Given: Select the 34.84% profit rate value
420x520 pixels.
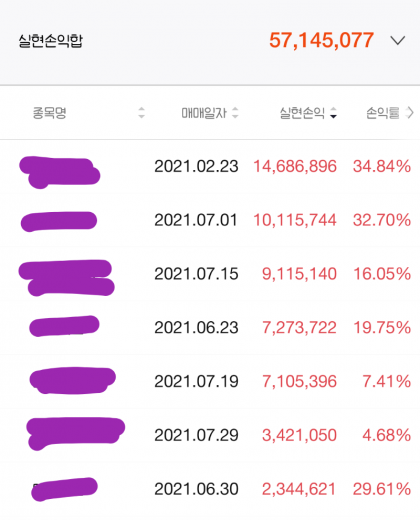Looking at the screenshot, I should [382, 166].
